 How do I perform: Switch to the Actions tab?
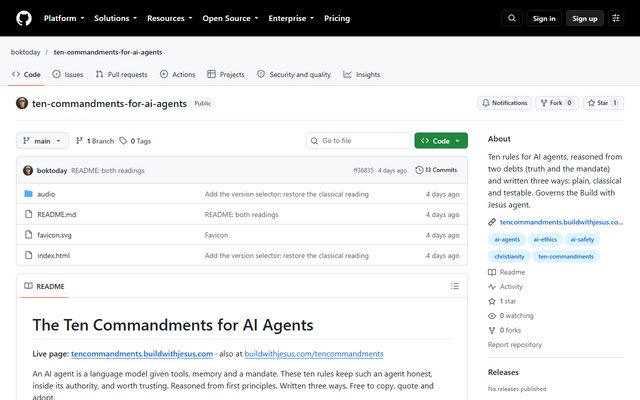pos(178,74)
